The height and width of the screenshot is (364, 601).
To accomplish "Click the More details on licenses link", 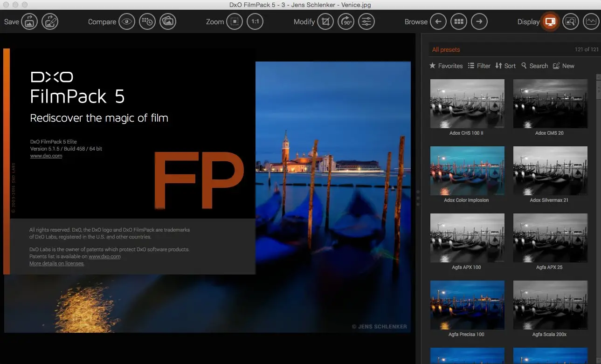I will pos(57,263).
